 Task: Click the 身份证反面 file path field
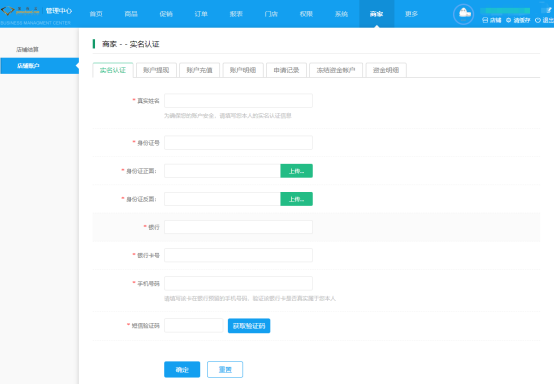(x=222, y=199)
